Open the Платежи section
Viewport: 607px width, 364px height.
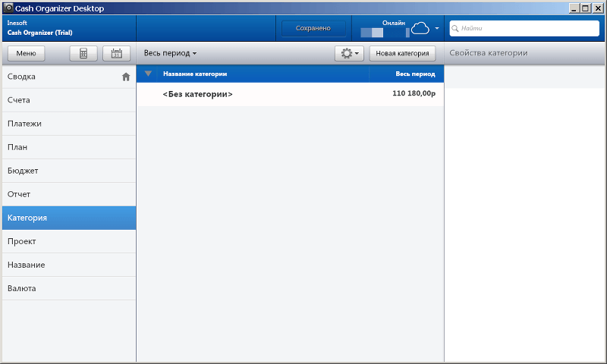click(69, 124)
